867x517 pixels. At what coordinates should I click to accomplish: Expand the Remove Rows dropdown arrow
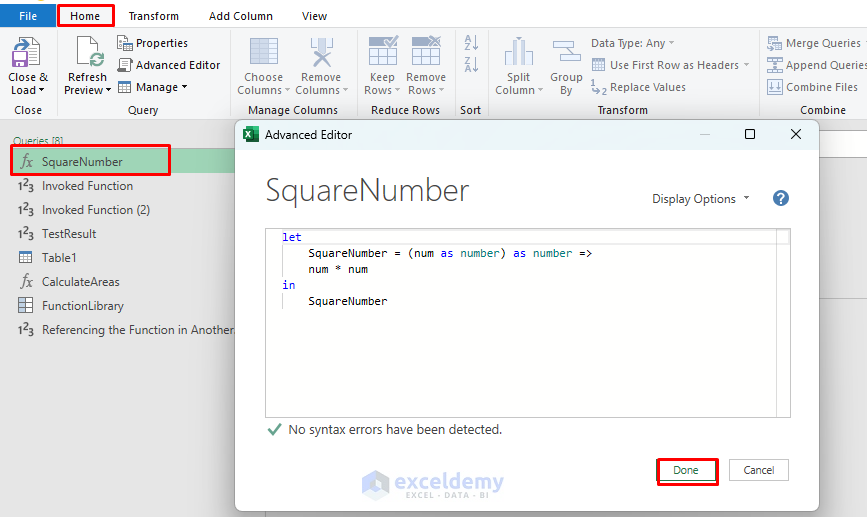pyautogui.click(x=441, y=90)
